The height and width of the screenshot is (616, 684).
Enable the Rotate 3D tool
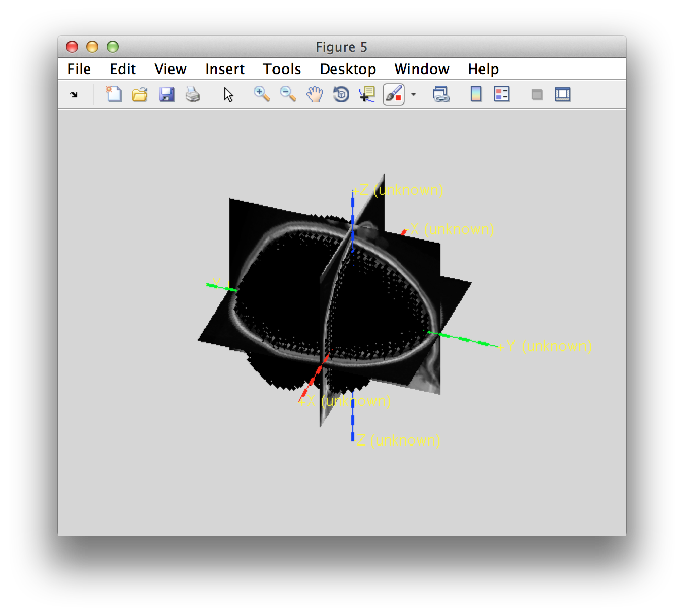[341, 94]
